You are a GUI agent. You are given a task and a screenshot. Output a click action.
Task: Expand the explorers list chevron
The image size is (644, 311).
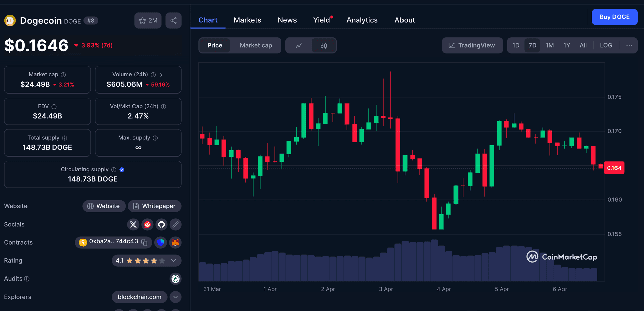(x=175, y=297)
